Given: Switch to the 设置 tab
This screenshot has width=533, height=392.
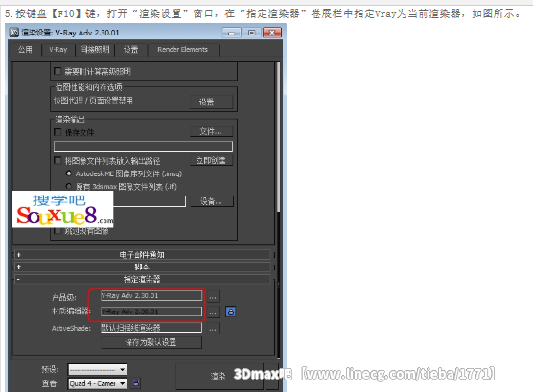Looking at the screenshot, I should point(131,50).
